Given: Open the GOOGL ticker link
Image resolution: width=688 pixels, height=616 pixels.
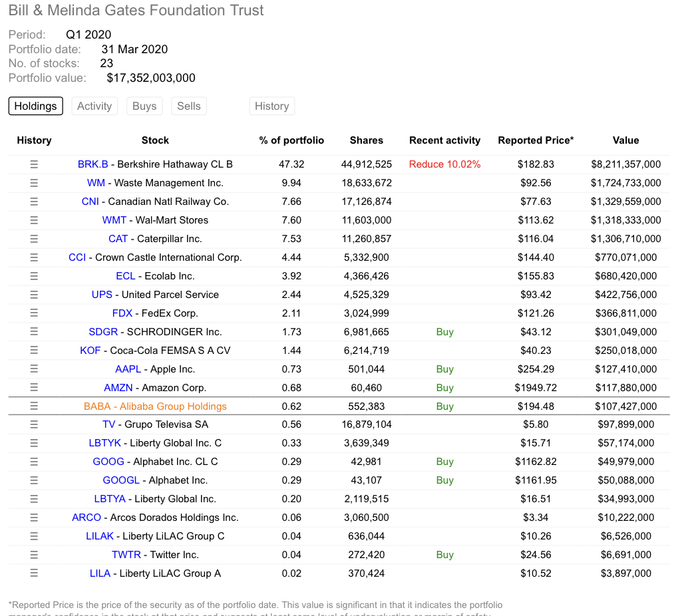Looking at the screenshot, I should point(121,480).
